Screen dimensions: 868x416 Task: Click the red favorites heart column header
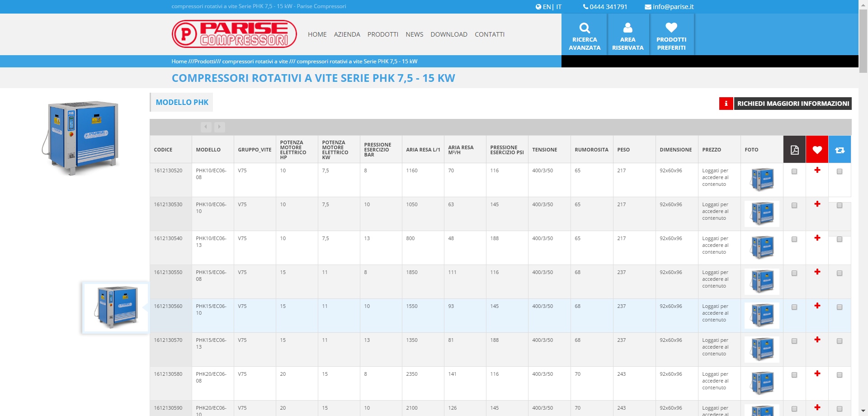pos(817,150)
